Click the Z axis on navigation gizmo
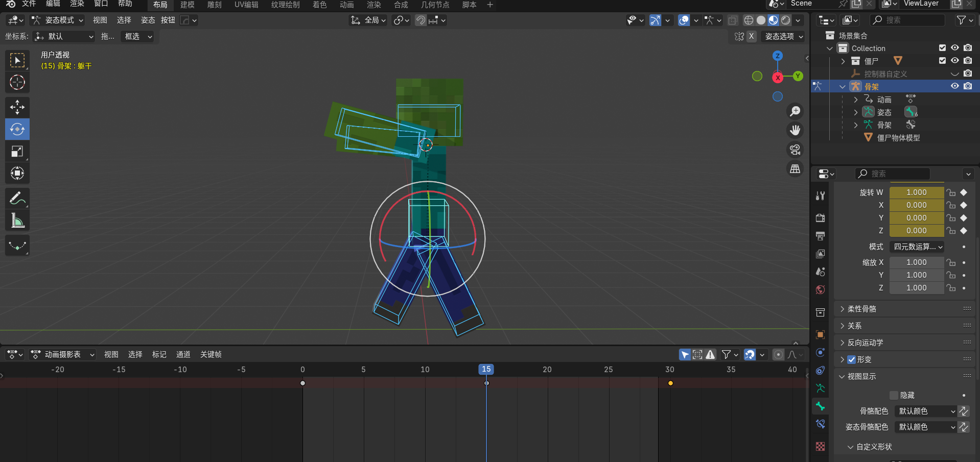The height and width of the screenshot is (462, 980). coord(777,56)
